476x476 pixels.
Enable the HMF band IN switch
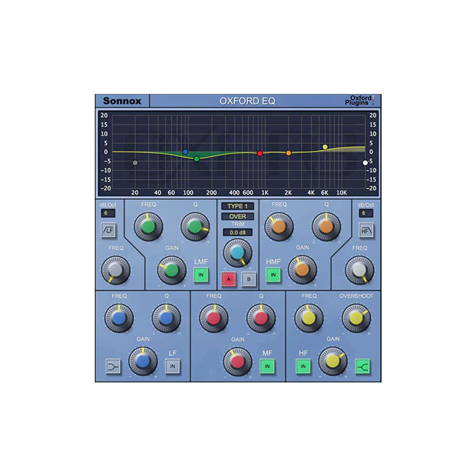(x=272, y=274)
